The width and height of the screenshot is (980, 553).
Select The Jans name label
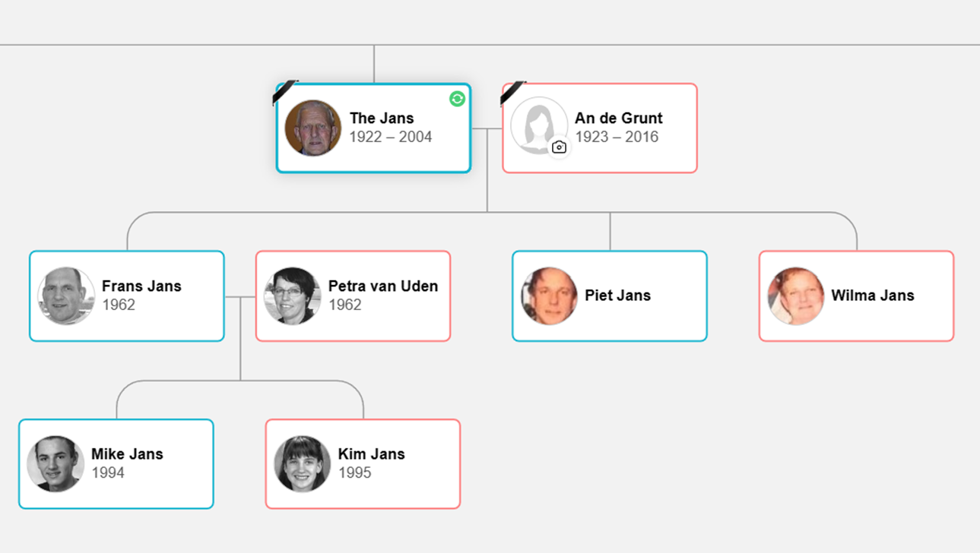click(382, 118)
